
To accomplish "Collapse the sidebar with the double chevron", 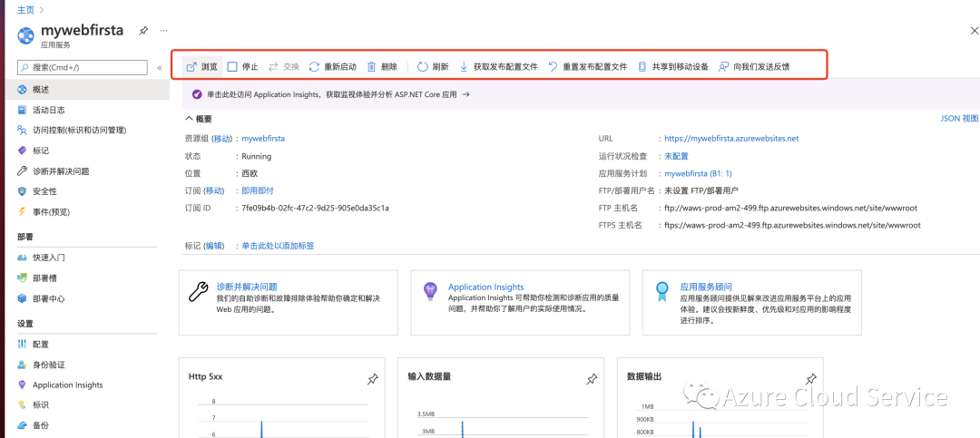I will (x=160, y=67).
